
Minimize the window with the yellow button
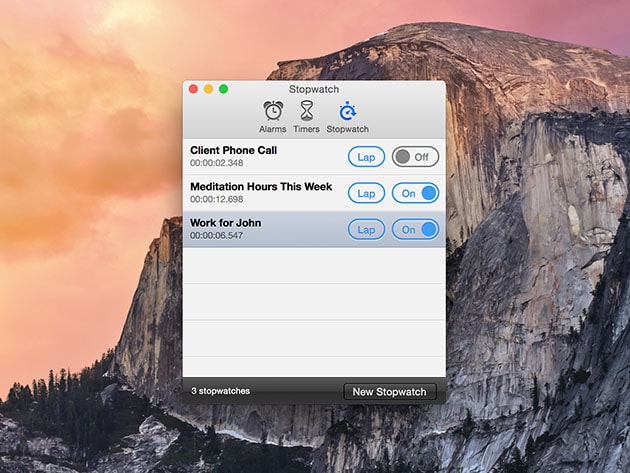pos(208,89)
